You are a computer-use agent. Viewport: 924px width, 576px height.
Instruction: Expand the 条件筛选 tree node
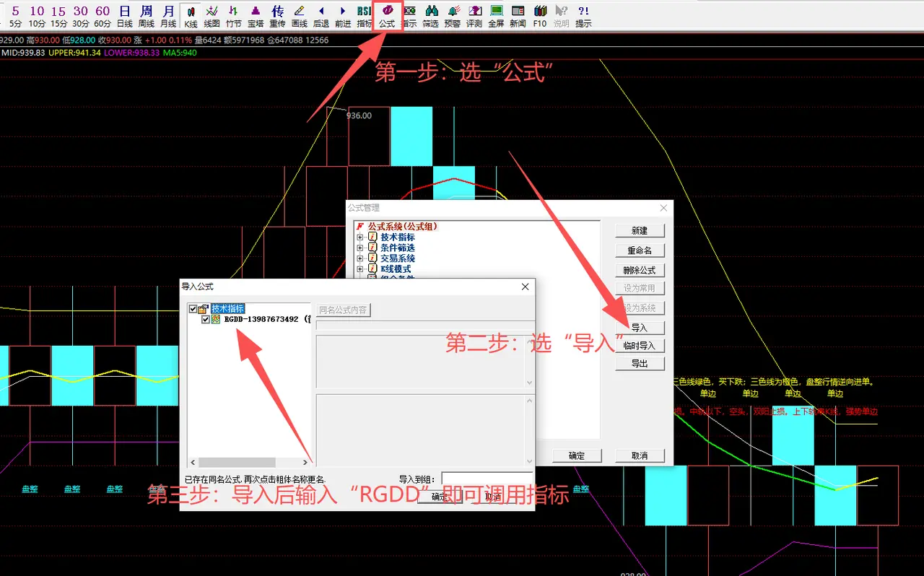360,248
